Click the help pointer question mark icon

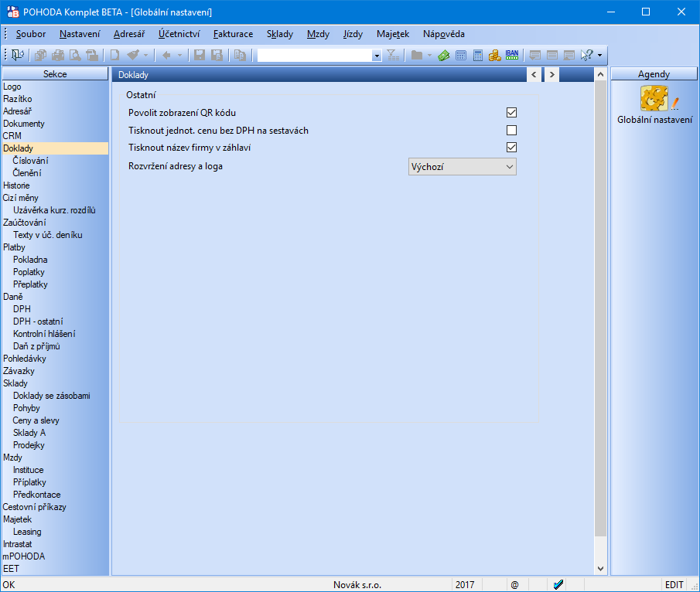click(586, 55)
